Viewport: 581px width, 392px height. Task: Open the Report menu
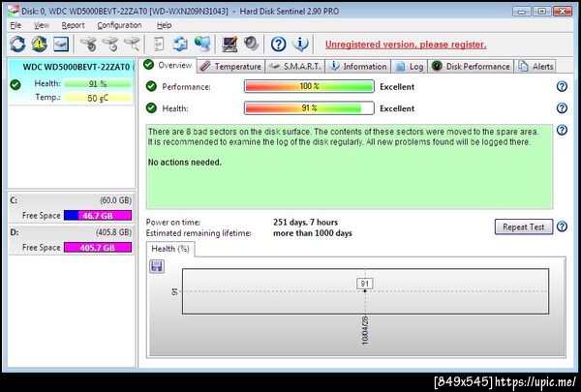73,25
